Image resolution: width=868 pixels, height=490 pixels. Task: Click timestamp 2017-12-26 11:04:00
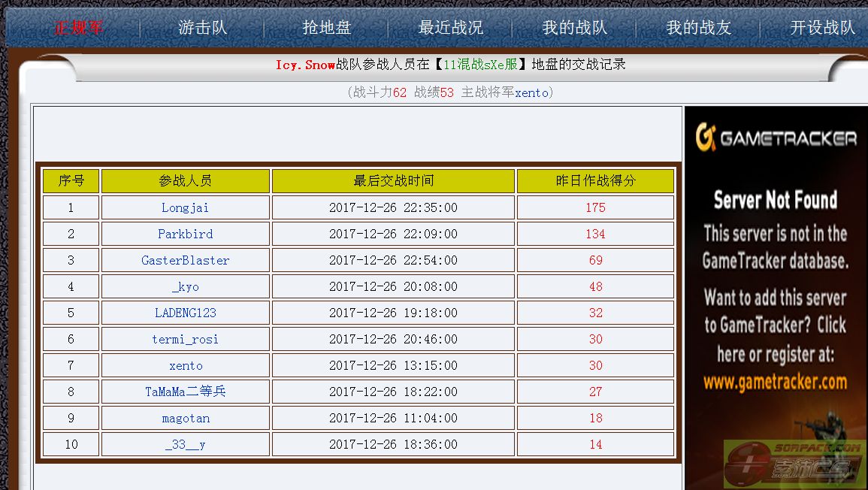(x=393, y=418)
